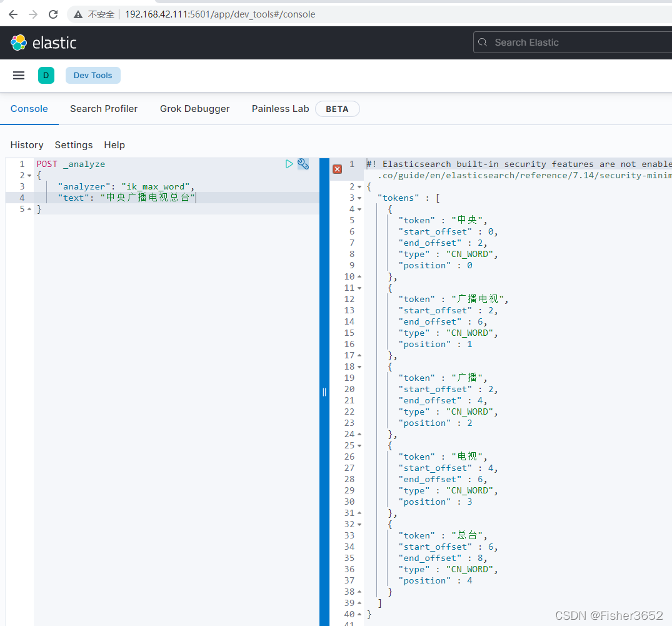Click the browser forward arrow
672x626 pixels.
point(33,14)
